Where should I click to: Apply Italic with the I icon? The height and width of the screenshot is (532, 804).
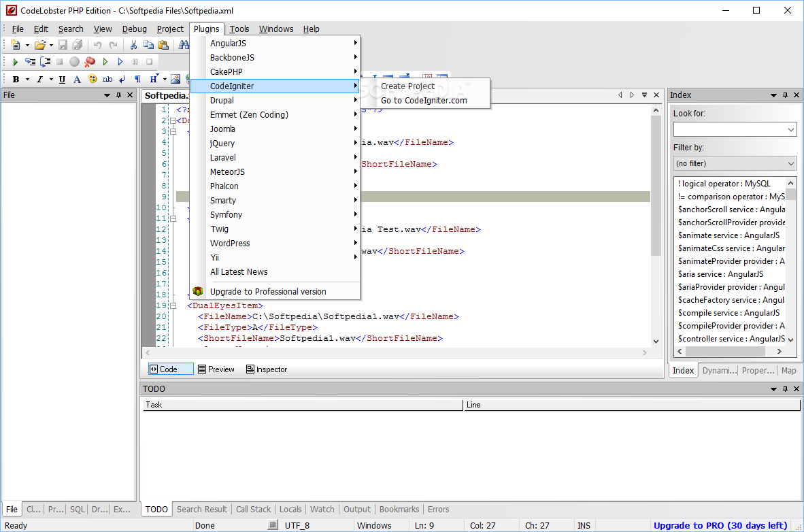click(39, 80)
